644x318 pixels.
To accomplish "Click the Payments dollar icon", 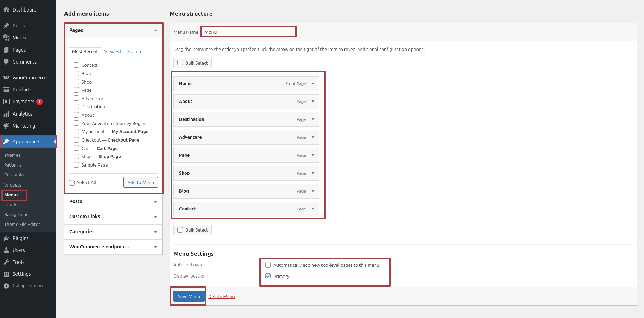I will (x=6, y=102).
